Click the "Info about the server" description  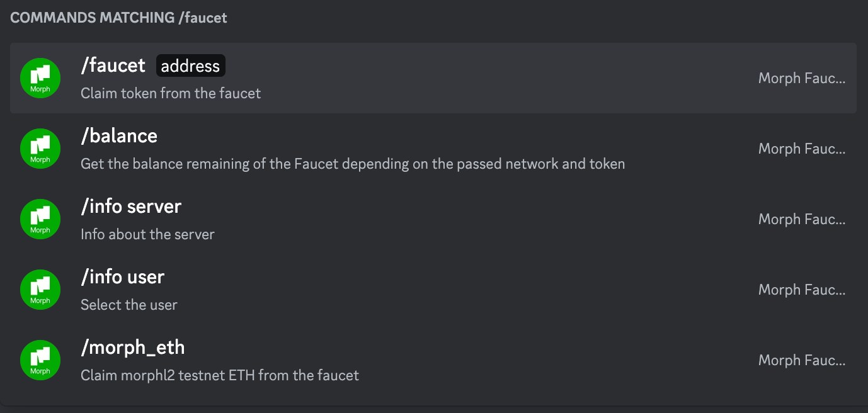147,234
